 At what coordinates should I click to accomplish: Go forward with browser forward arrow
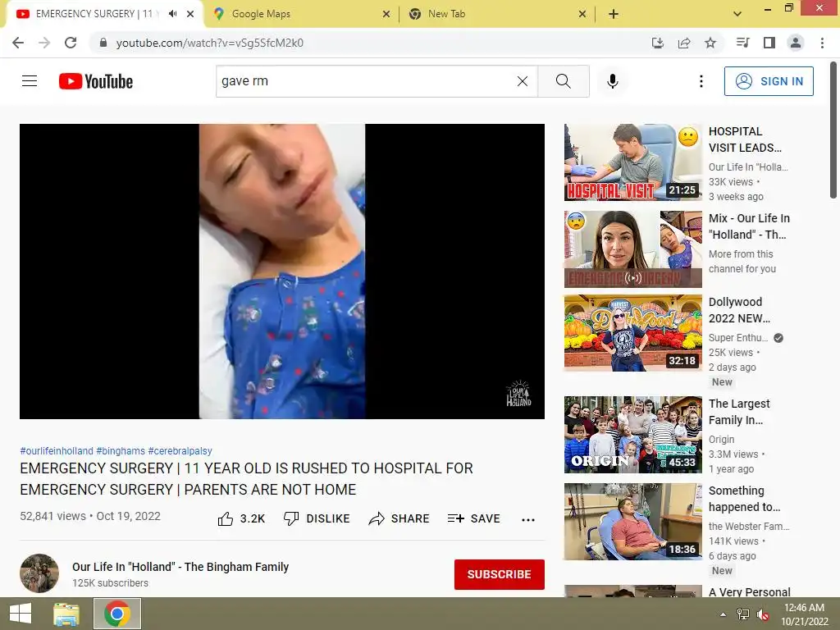(44, 43)
